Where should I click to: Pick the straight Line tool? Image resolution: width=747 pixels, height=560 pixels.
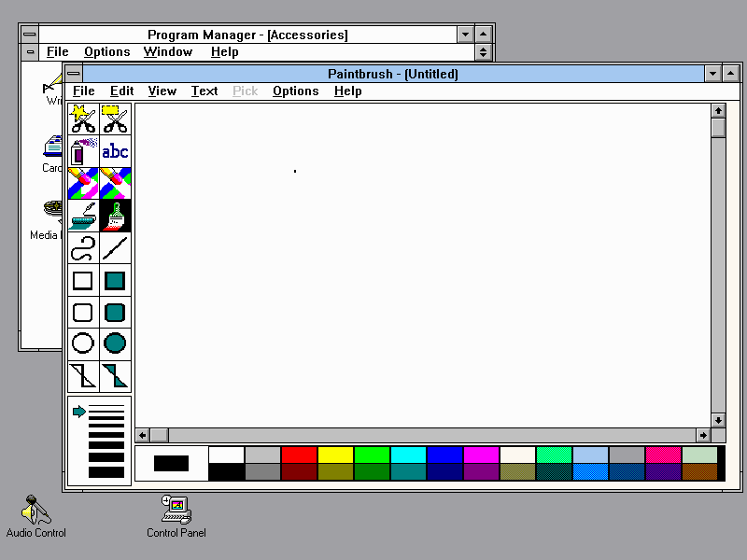coord(115,247)
